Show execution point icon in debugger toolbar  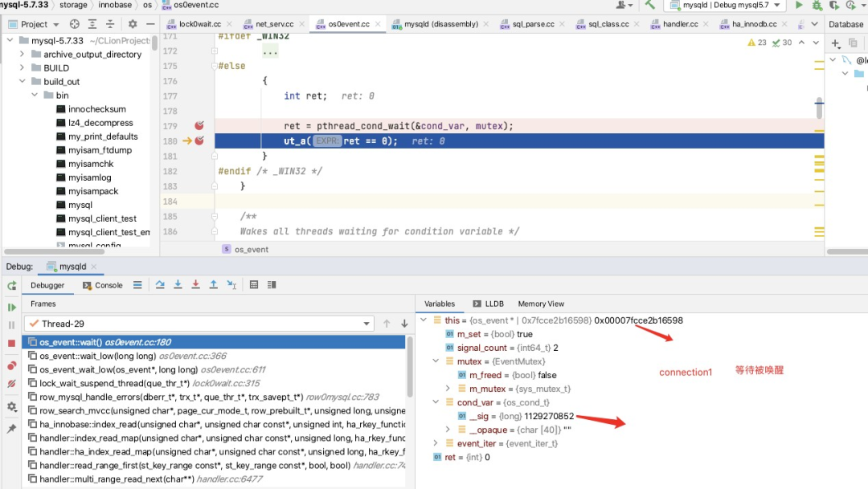137,285
